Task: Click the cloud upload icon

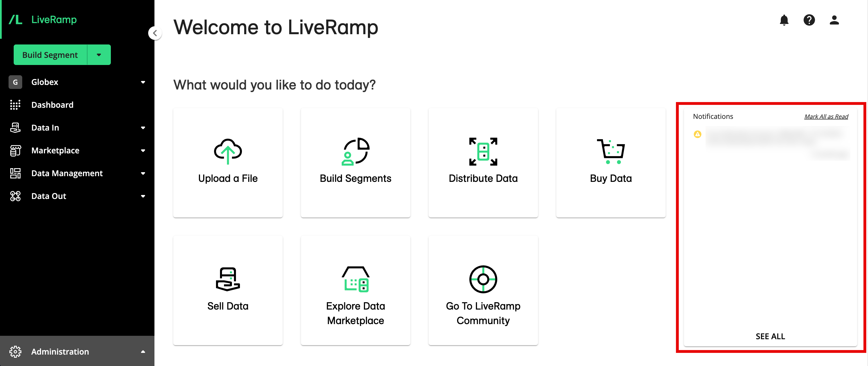Action: click(x=228, y=151)
